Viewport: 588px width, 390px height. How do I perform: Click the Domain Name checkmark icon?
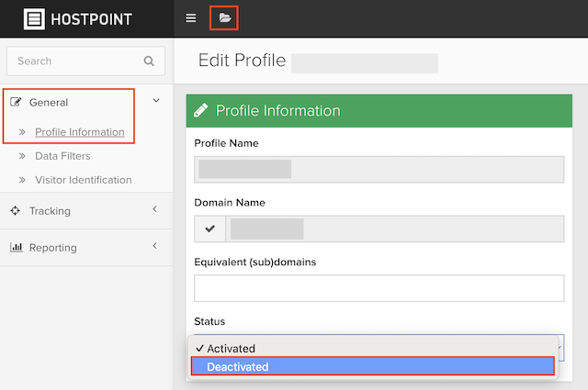click(210, 228)
